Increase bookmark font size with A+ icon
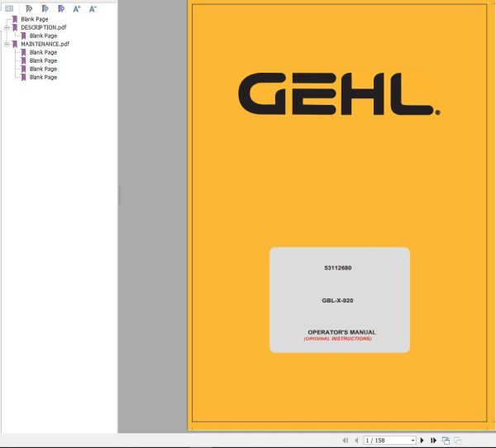The width and height of the screenshot is (496, 448). [77, 9]
